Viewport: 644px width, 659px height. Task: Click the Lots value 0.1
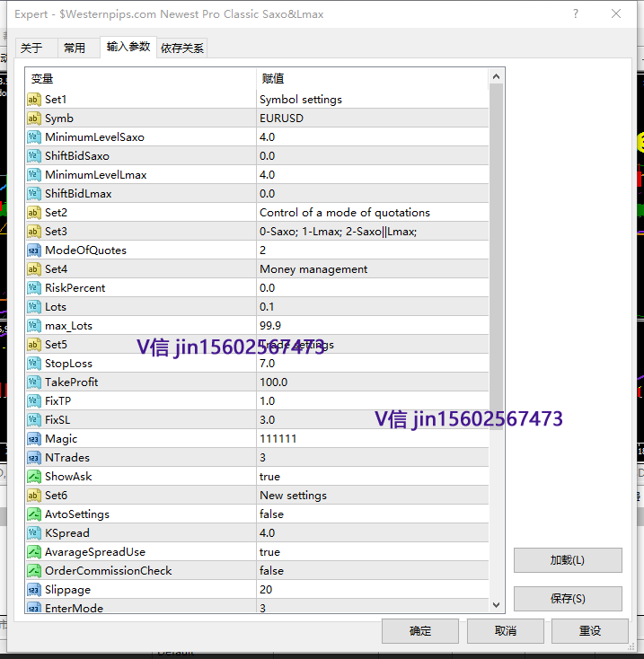tap(267, 307)
